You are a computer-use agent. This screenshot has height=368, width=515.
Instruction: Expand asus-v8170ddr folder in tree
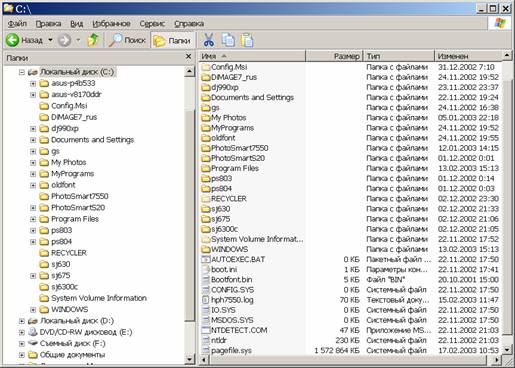(x=33, y=95)
